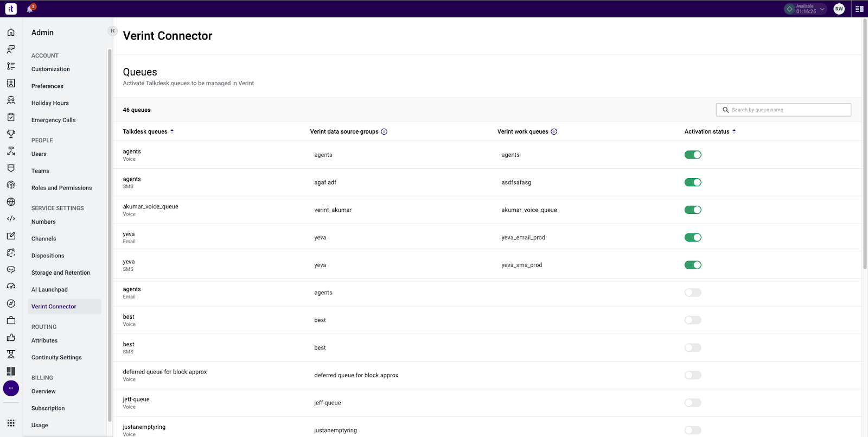Collapse the Admin side menu
The width and height of the screenshot is (868, 437).
(x=112, y=31)
